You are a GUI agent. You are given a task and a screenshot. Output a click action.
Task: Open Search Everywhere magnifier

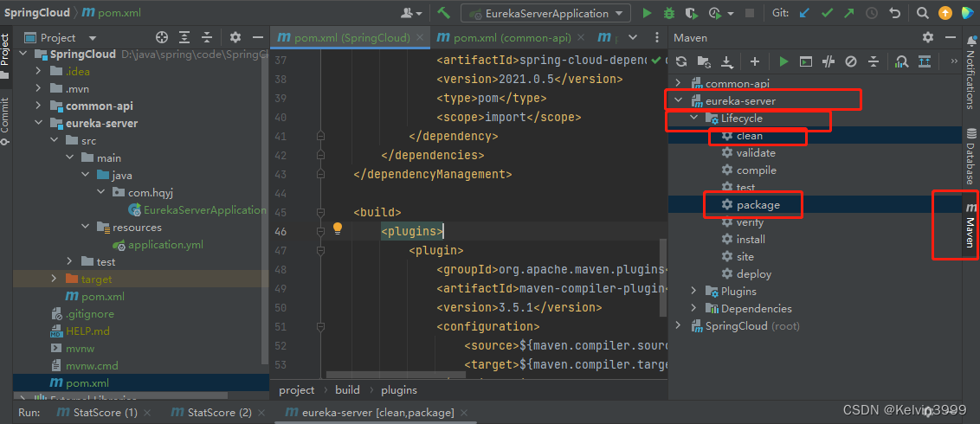923,13
